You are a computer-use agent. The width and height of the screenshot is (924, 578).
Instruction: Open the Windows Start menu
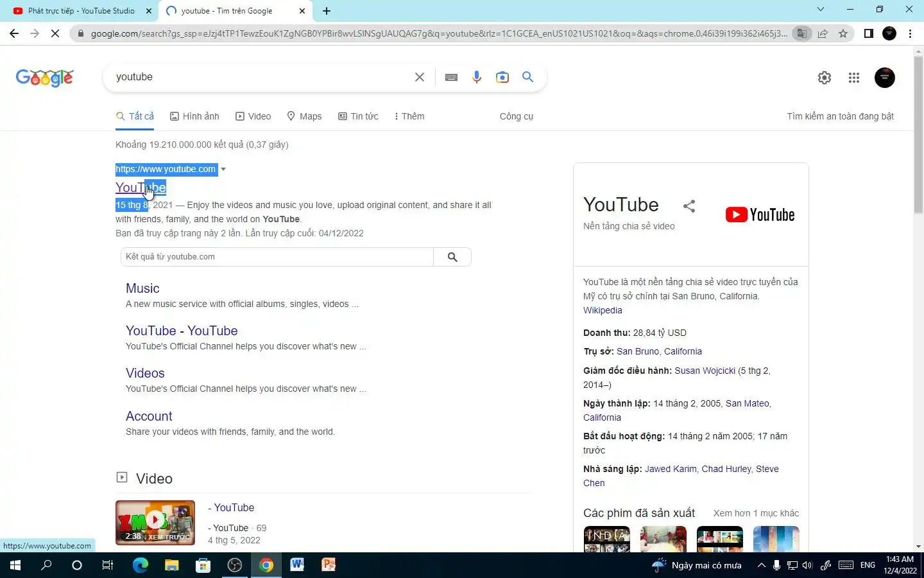[x=15, y=565]
